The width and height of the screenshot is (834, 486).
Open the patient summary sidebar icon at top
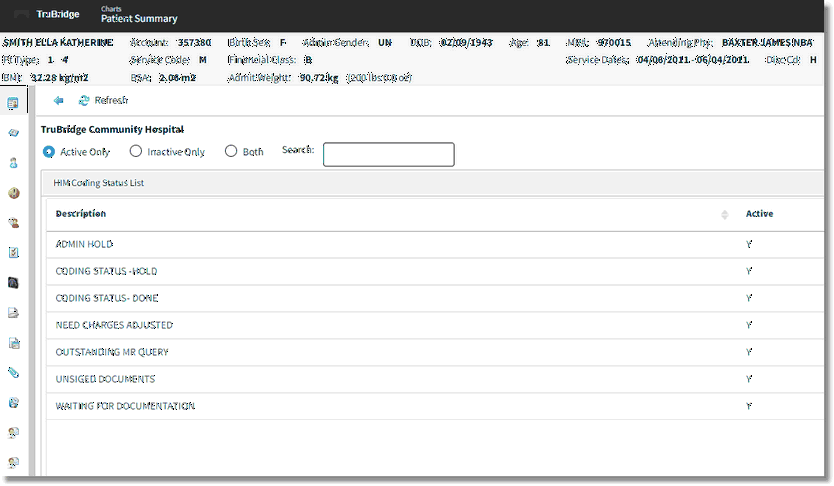coord(13,103)
